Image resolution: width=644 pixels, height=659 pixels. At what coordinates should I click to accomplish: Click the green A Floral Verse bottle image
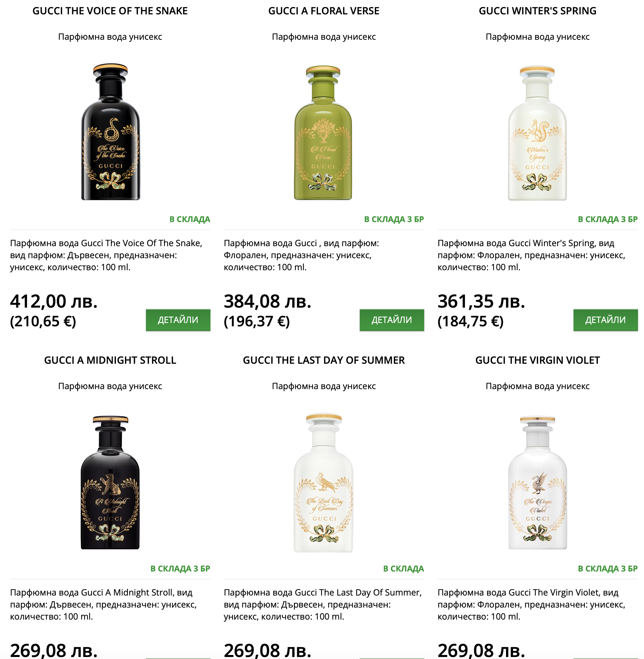pyautogui.click(x=323, y=133)
